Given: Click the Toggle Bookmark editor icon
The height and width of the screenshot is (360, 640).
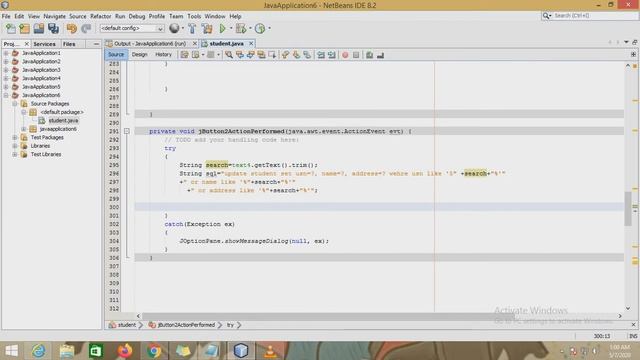Looking at the screenshot, I should [307, 55].
